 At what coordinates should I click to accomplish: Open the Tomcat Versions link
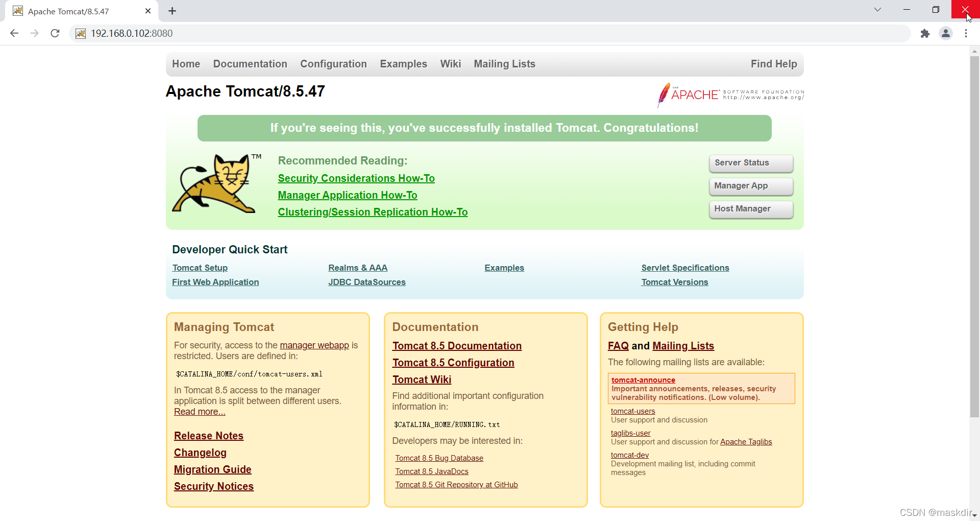[x=675, y=282]
